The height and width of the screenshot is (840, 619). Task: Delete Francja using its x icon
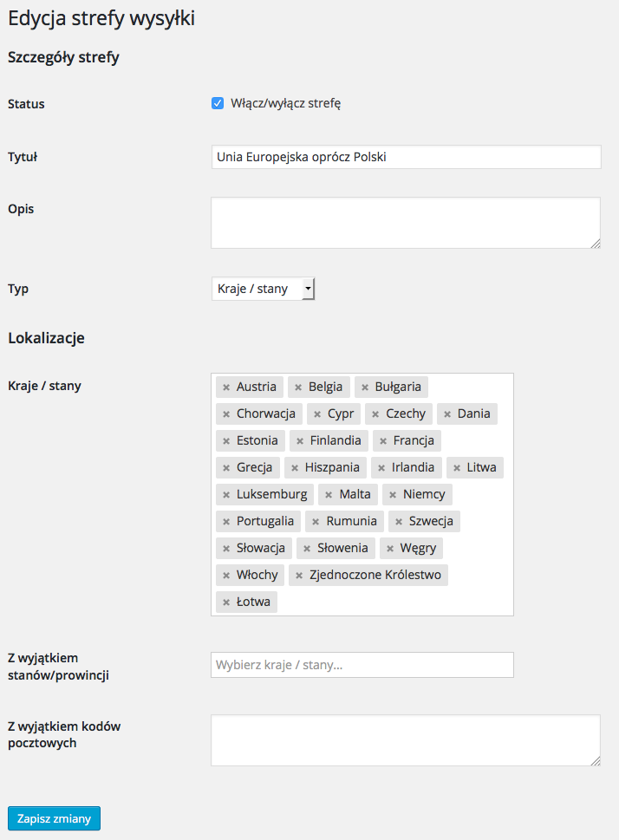(x=383, y=441)
